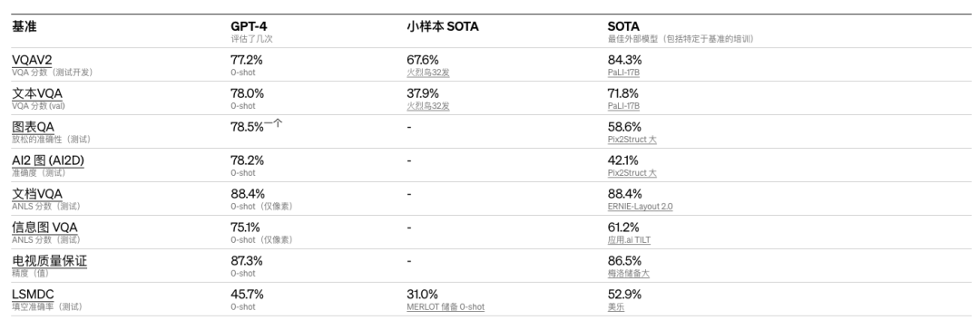Image resolution: width=980 pixels, height=330 pixels.
Task: Open PaLI-17B link next to 71.8%
Action: 623,106
